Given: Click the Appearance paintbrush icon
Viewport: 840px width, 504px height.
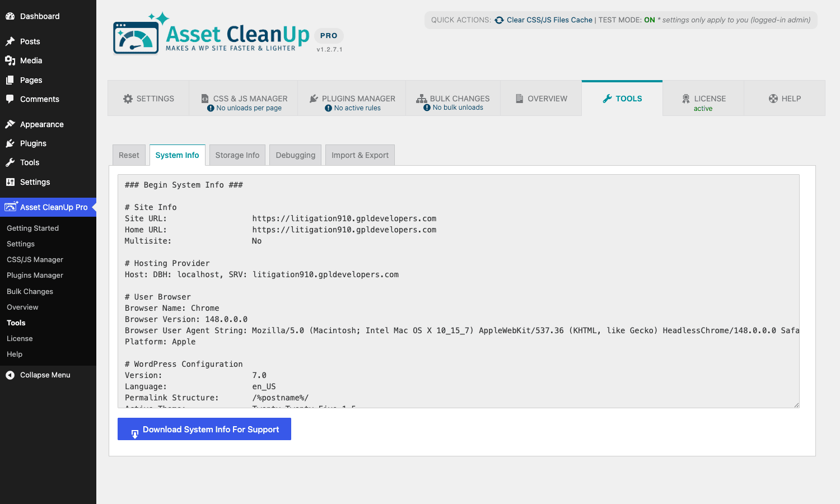Looking at the screenshot, I should tap(10, 124).
